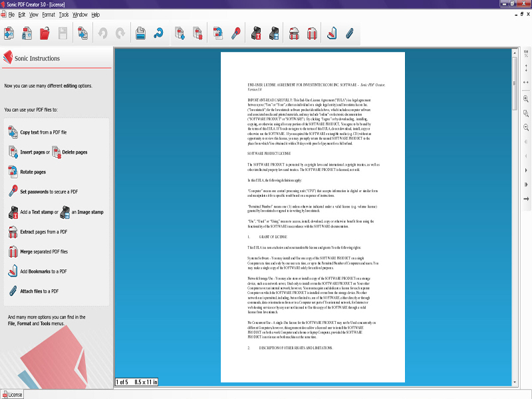Image resolution: width=532 pixels, height=399 pixels.
Task: Set zoom to 100% in the right sidebar
Action: [x=526, y=54]
